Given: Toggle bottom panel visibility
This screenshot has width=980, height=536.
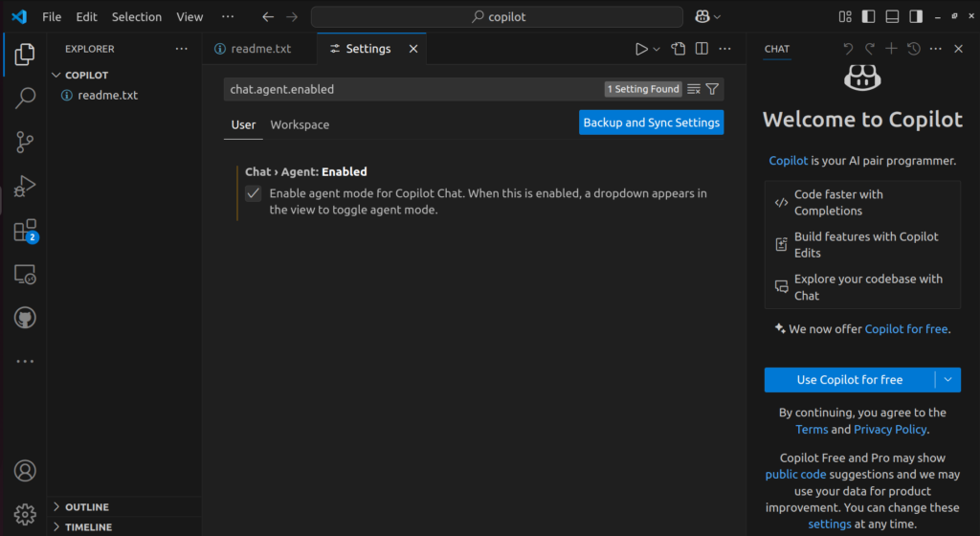Looking at the screenshot, I should 893,17.
